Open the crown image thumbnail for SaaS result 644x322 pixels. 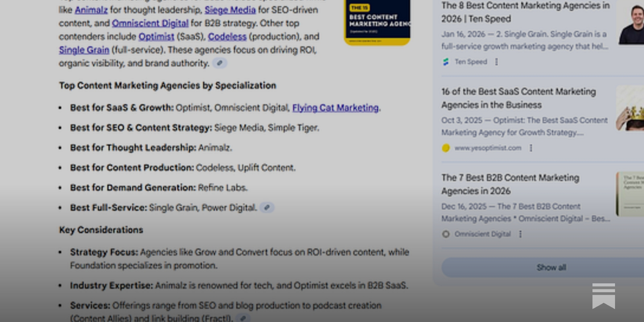click(630, 108)
